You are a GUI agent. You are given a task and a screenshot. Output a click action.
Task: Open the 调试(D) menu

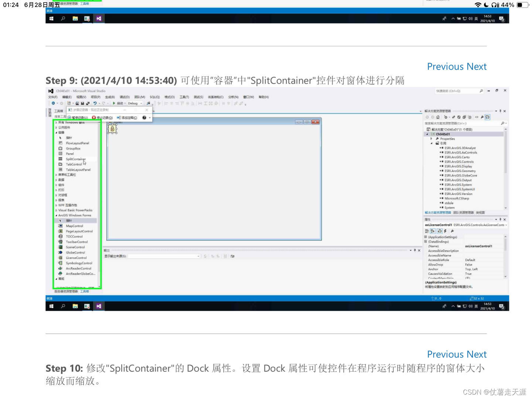coord(125,97)
